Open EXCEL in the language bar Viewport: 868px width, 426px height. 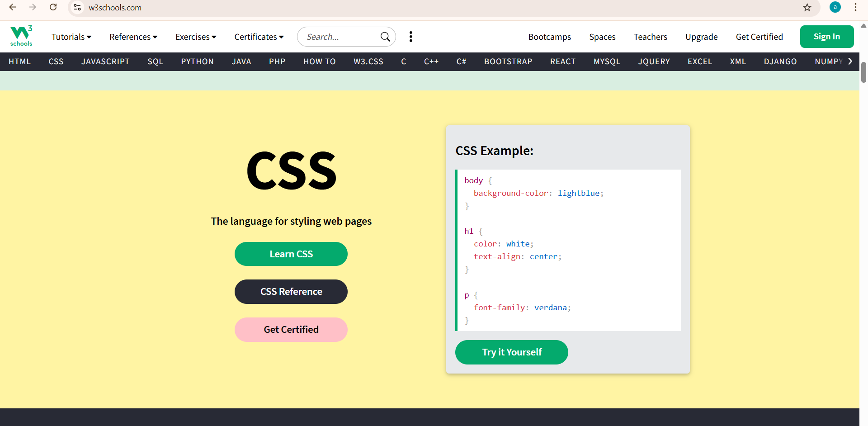coord(700,62)
